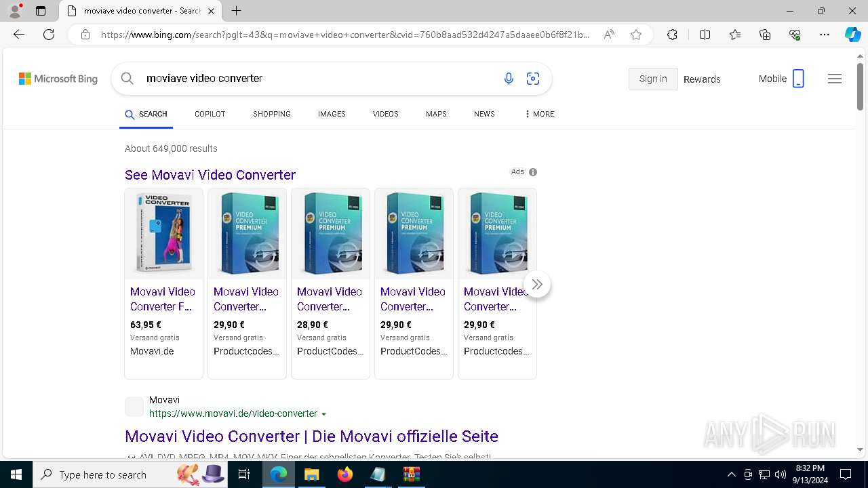Click the Mobile phone icon

(799, 79)
